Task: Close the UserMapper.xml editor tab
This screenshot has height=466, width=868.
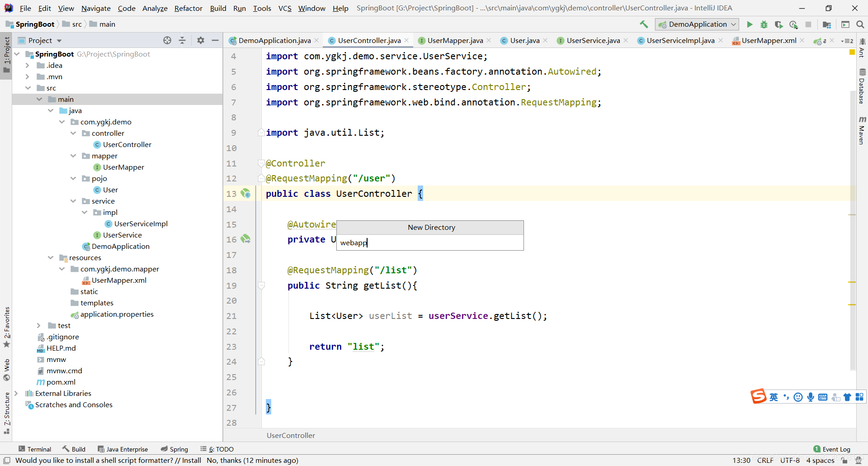Action: (x=802, y=40)
